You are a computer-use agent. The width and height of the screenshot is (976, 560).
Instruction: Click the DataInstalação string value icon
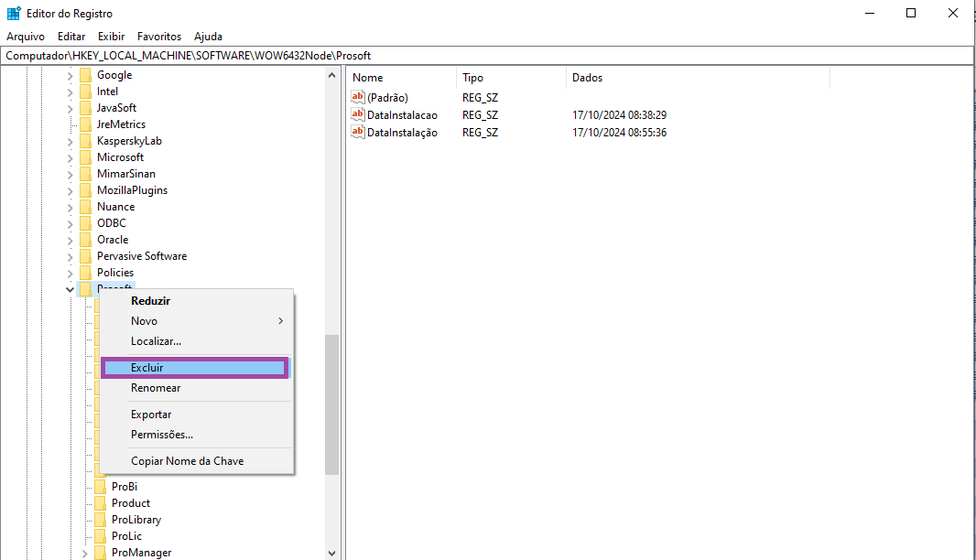(x=357, y=132)
